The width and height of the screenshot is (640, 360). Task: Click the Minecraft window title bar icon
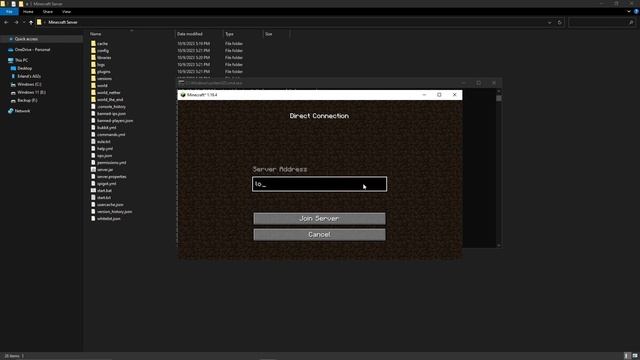(183, 95)
